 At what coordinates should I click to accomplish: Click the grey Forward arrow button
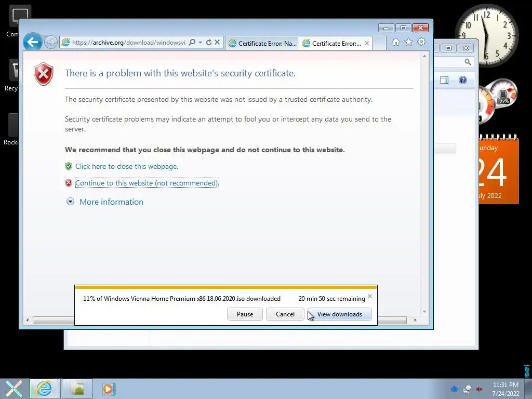click(50, 43)
